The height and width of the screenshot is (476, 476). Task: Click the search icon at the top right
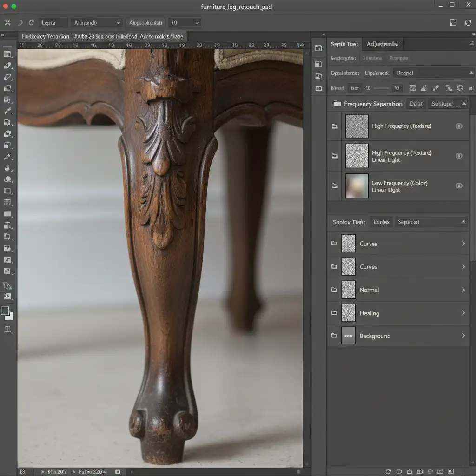coord(468,22)
